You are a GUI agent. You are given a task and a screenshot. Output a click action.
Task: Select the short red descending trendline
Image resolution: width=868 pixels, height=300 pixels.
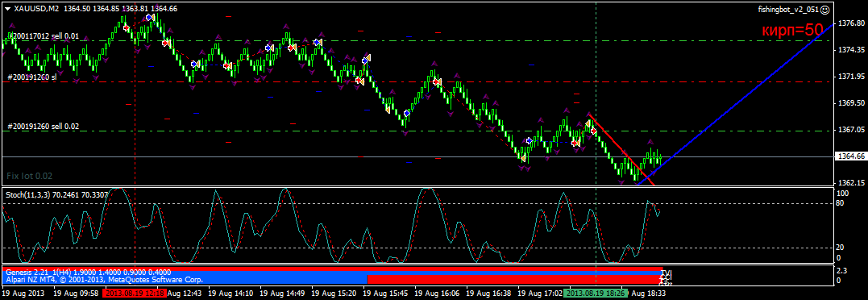tap(623, 151)
